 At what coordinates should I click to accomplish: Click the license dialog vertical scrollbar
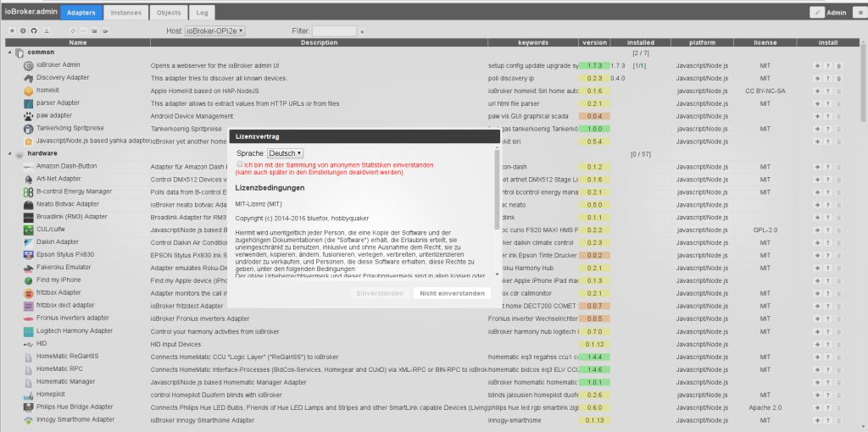(x=497, y=188)
